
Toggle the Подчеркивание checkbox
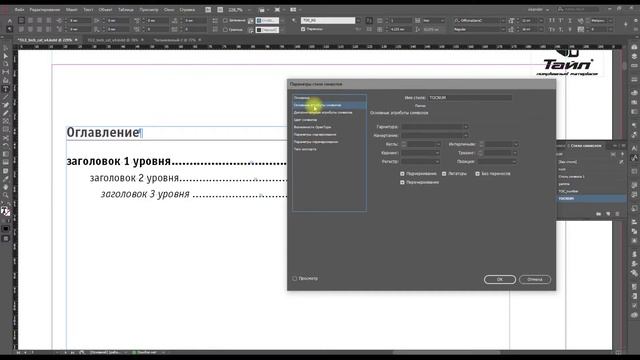pos(402,174)
